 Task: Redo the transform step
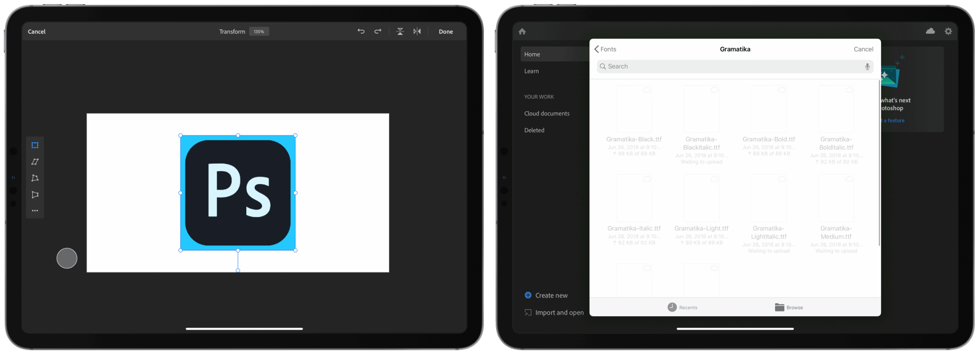378,31
